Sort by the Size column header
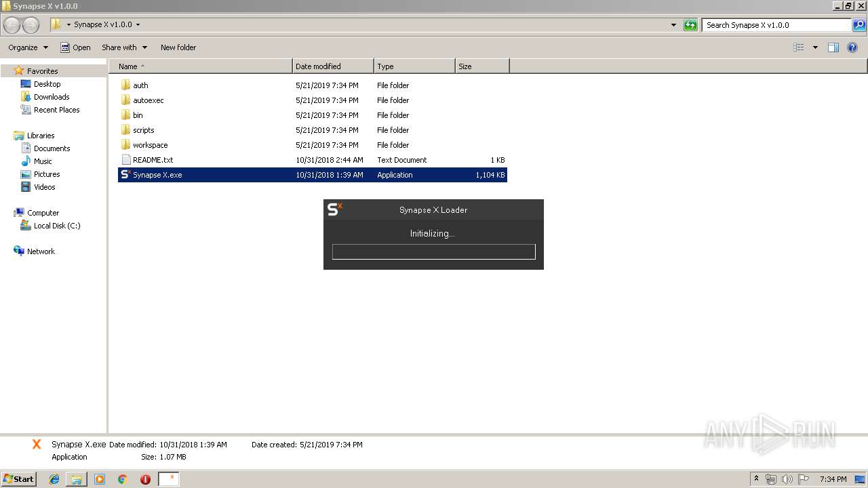The image size is (868, 488). 482,66
